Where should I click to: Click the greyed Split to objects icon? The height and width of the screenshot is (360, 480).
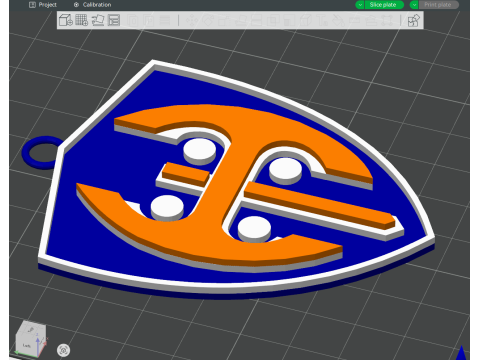pyautogui.click(x=132, y=20)
